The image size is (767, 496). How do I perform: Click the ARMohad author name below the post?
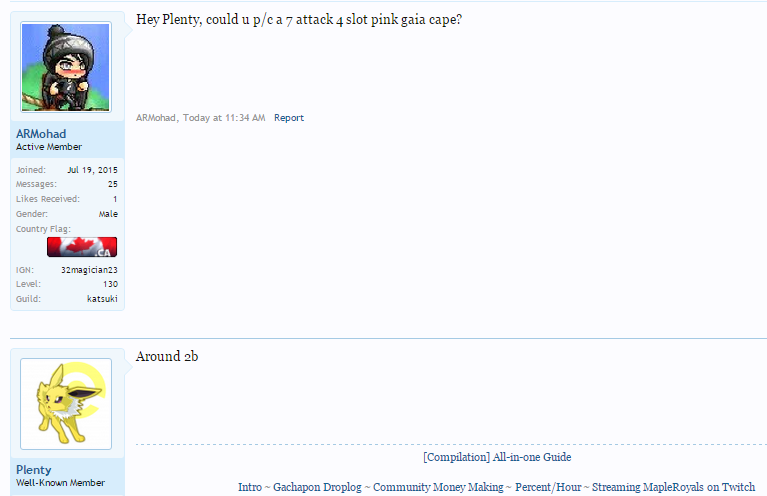coord(156,118)
